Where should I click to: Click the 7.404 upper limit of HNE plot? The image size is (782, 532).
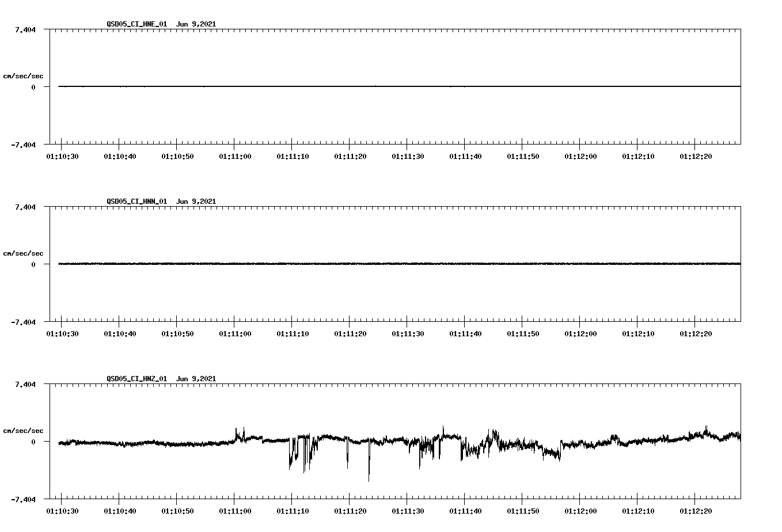[25, 30]
